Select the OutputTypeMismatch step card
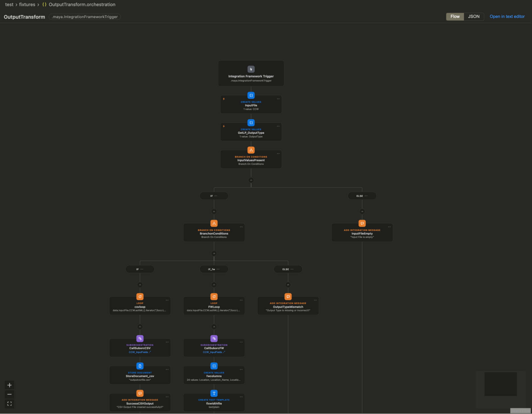The width and height of the screenshot is (532, 414). click(288, 306)
